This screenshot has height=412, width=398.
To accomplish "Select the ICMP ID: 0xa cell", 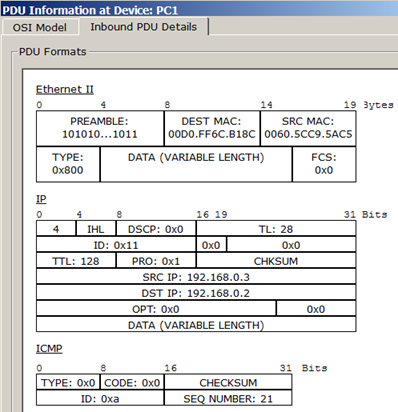I will pyautogui.click(x=100, y=398).
